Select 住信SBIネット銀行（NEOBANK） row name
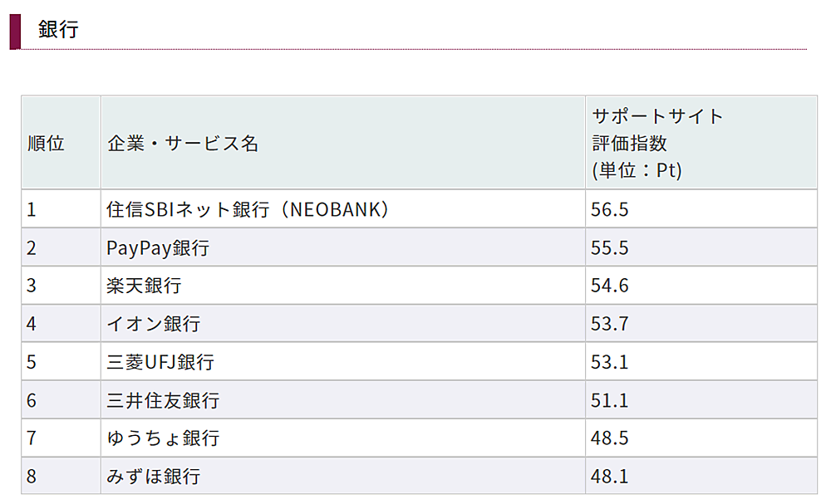The image size is (831, 504). [x=248, y=209]
